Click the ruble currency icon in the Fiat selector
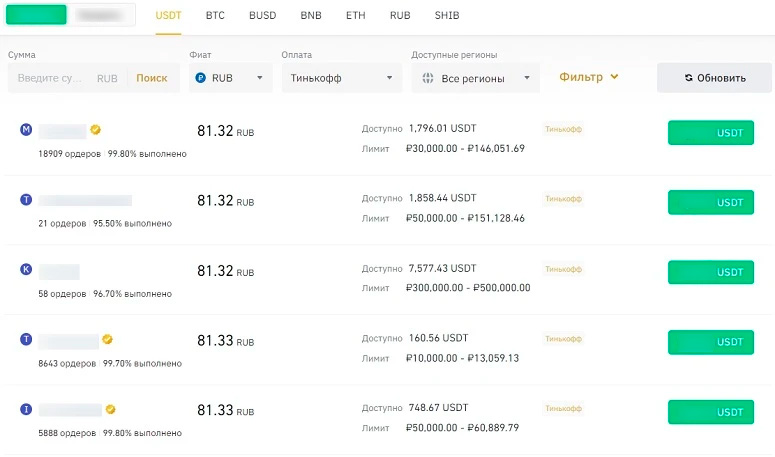 point(201,78)
